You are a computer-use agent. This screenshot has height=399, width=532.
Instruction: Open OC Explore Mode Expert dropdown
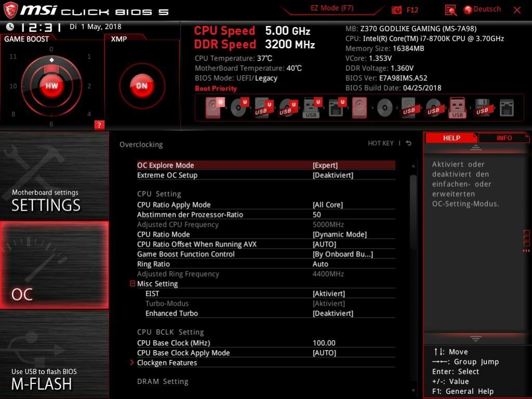(325, 165)
